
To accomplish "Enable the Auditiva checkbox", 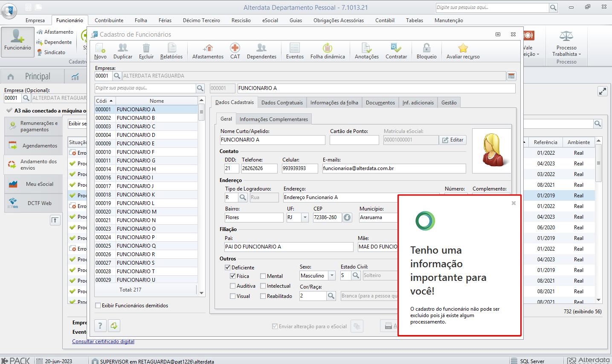I will tap(233, 286).
